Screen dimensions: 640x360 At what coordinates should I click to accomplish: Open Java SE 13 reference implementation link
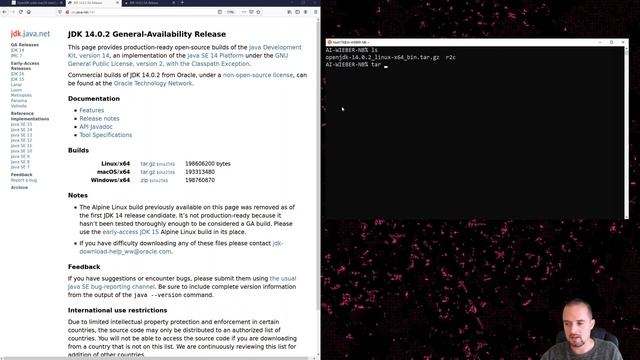point(21,135)
